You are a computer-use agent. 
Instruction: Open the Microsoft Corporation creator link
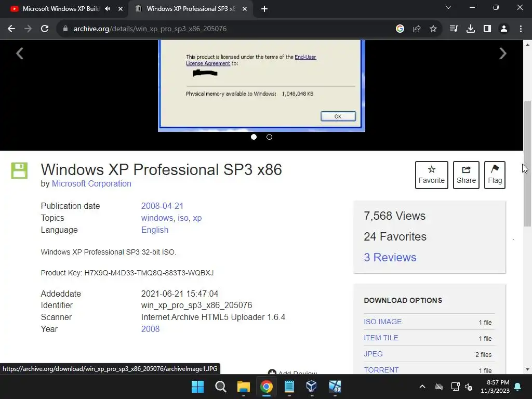click(x=91, y=183)
